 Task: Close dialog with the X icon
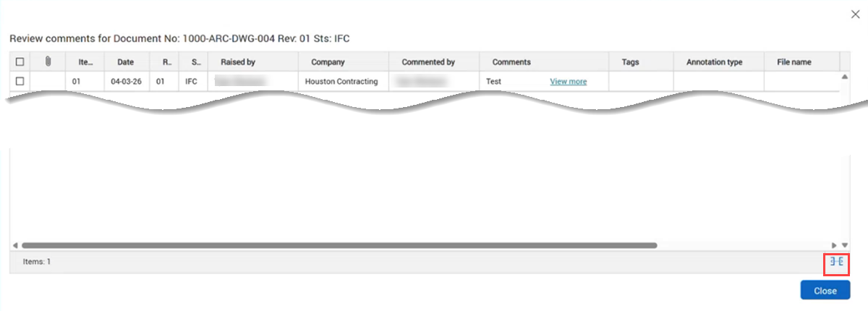pyautogui.click(x=855, y=14)
